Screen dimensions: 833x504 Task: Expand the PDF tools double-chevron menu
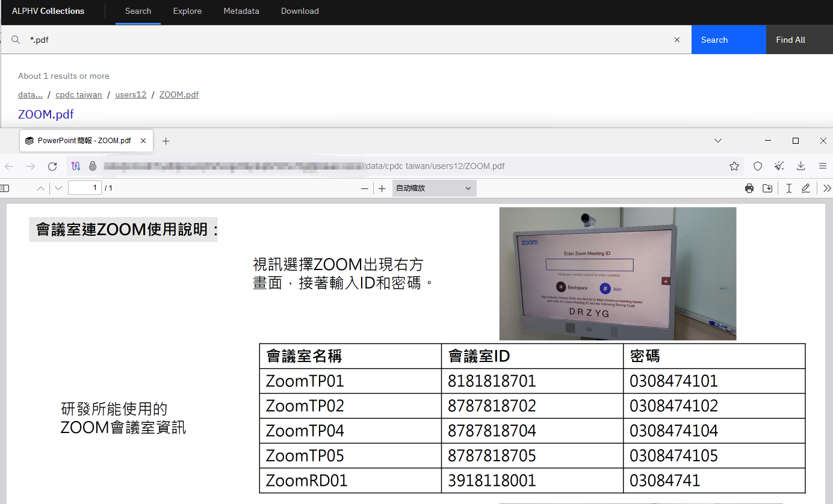(x=827, y=188)
